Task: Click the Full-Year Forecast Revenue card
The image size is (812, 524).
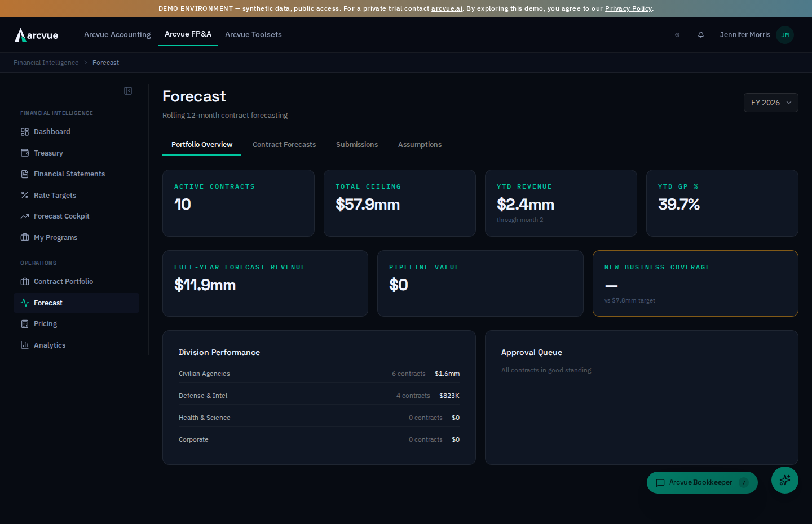Action: (265, 283)
